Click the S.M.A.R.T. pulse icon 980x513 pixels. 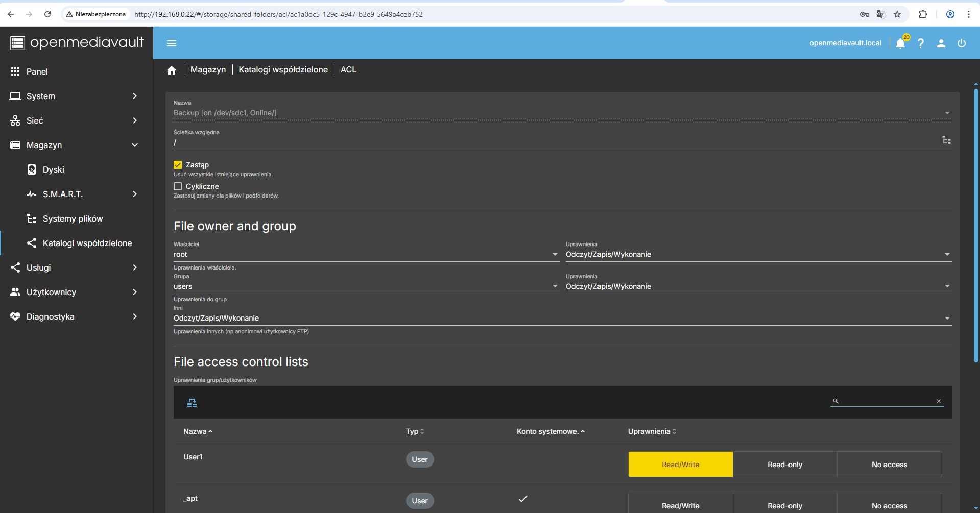tap(32, 194)
